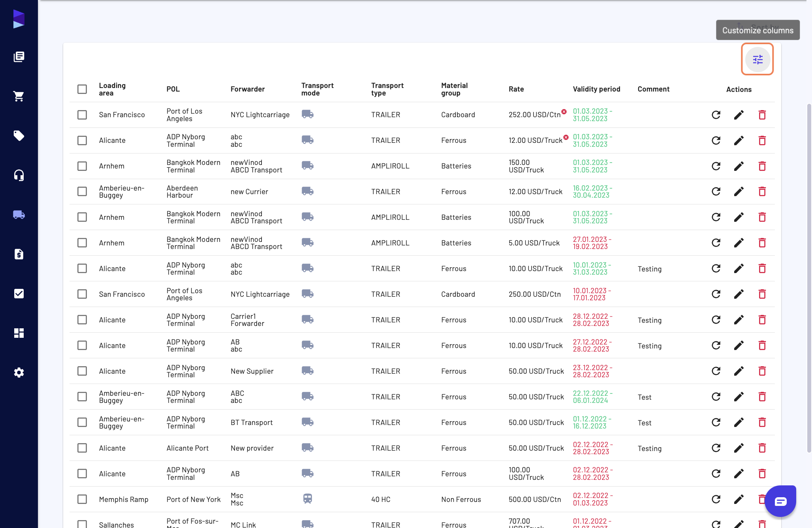Open the Customize columns settings icon
This screenshot has width=812, height=528.
pyautogui.click(x=757, y=60)
